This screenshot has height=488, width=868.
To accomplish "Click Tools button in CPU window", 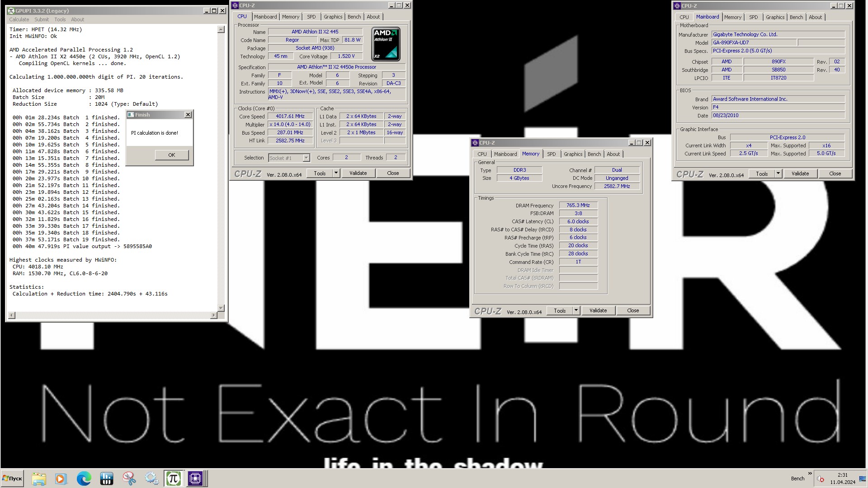I will click(320, 173).
